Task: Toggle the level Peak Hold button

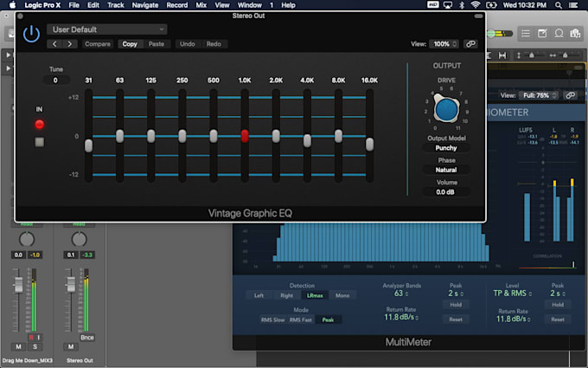Action: click(558, 305)
